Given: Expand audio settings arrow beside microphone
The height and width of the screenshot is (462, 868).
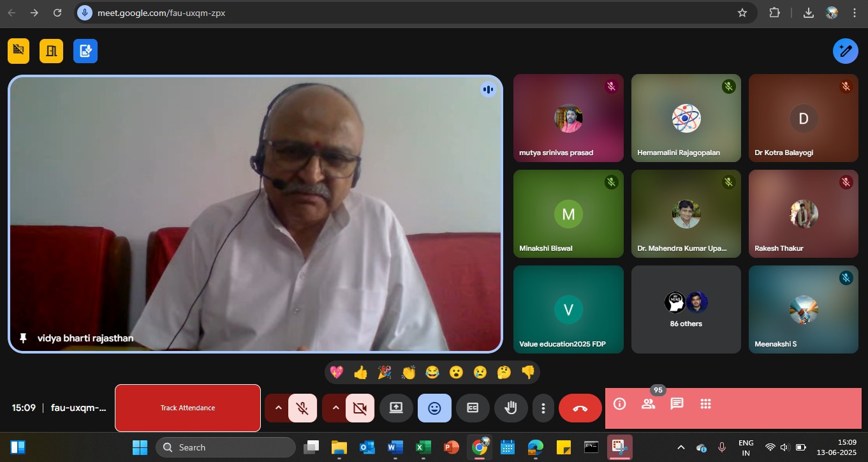Looking at the screenshot, I should (277, 408).
